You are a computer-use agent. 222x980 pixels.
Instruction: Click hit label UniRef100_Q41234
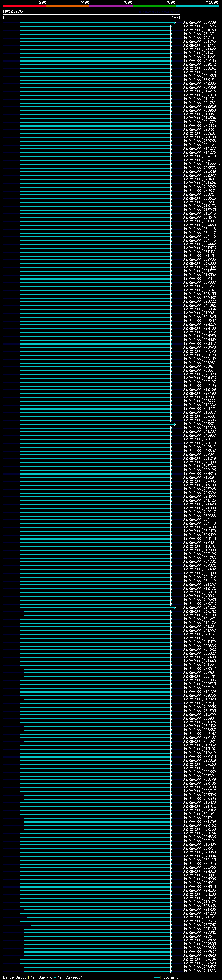(x=199, y=626)
